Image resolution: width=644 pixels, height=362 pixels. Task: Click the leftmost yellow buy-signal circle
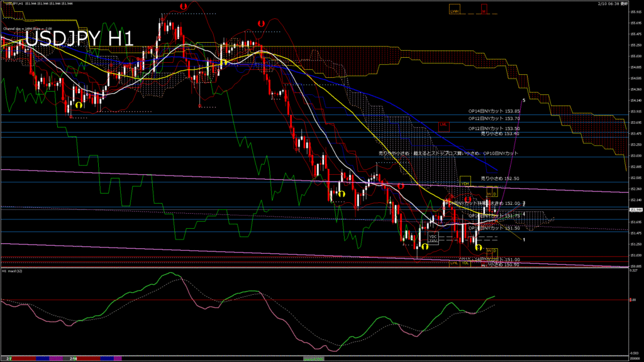[x=79, y=105]
